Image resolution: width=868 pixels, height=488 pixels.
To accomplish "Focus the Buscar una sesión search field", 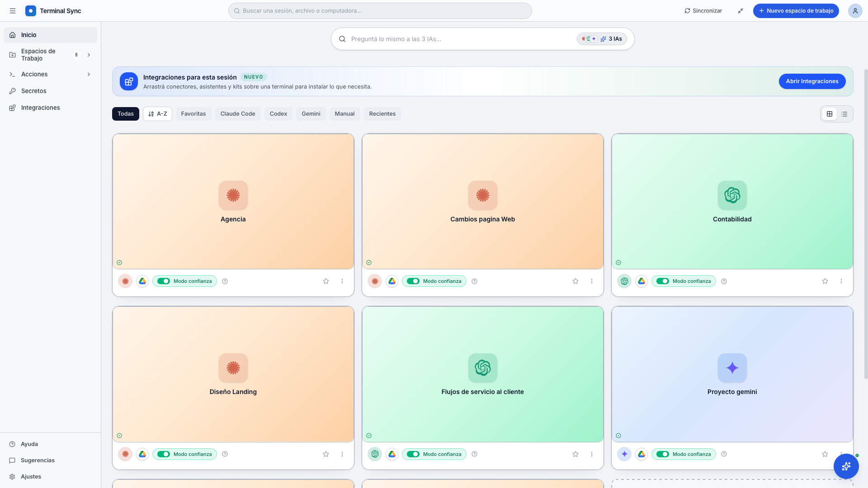I will 380,11.
